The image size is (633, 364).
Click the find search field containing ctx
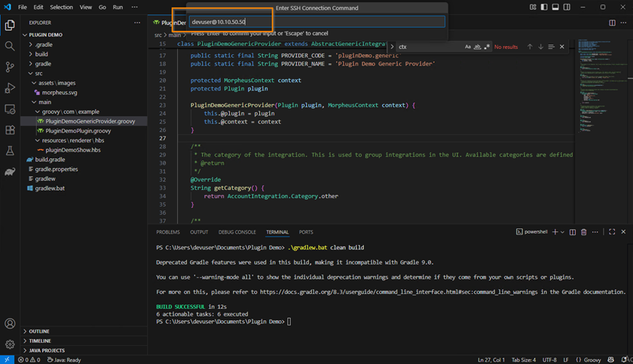[x=430, y=47]
